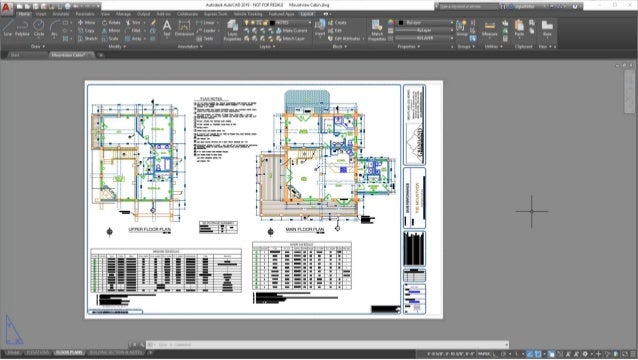
Task: Click the help search field
Action: point(468,7)
